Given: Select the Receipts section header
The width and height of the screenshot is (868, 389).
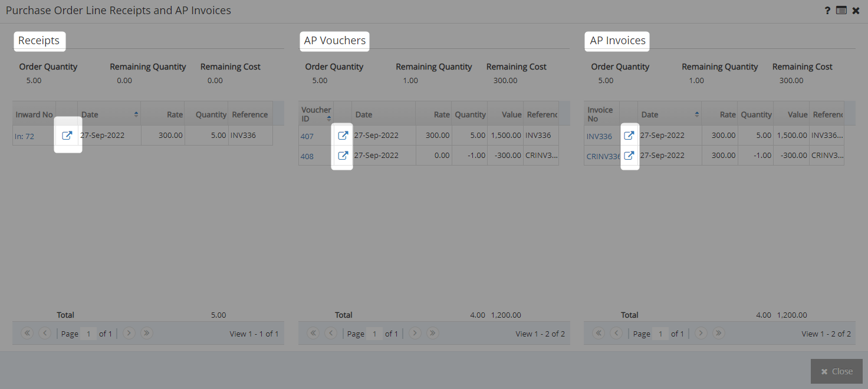Looking at the screenshot, I should tap(39, 41).
